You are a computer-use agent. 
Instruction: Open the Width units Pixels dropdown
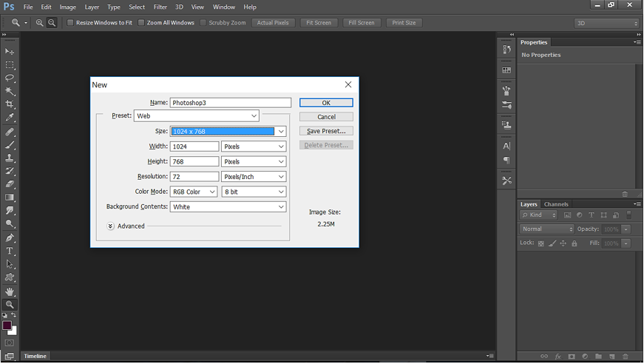tap(254, 146)
